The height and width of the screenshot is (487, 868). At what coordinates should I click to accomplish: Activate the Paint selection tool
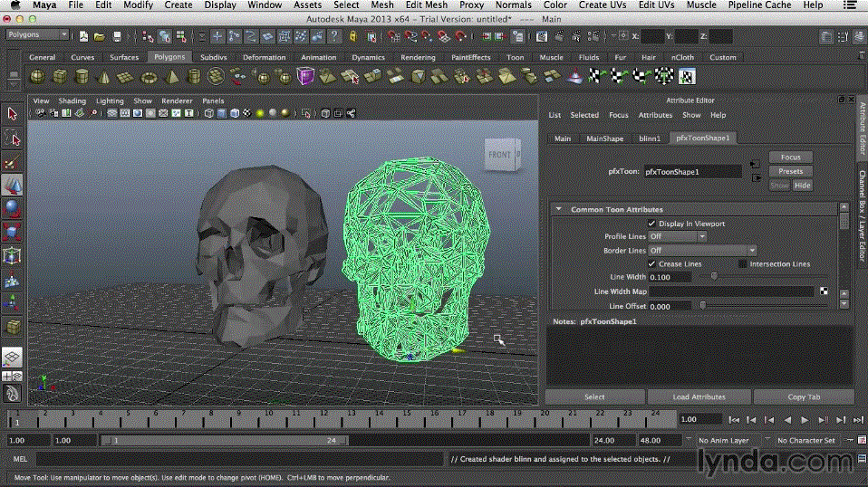12,162
